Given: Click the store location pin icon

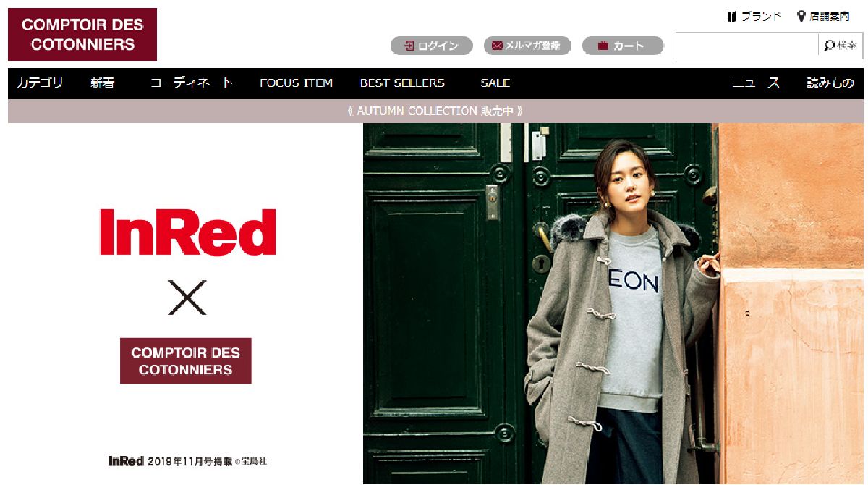Looking at the screenshot, I should tap(801, 16).
